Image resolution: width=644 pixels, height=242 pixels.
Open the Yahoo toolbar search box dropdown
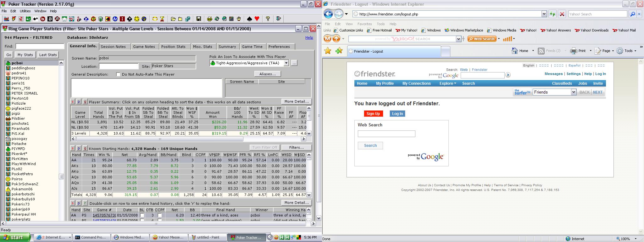click(458, 39)
